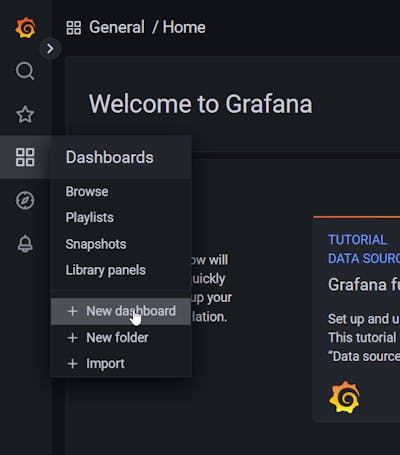Click the Grafana logo in the sidebar
The height and width of the screenshot is (455, 400).
[25, 28]
